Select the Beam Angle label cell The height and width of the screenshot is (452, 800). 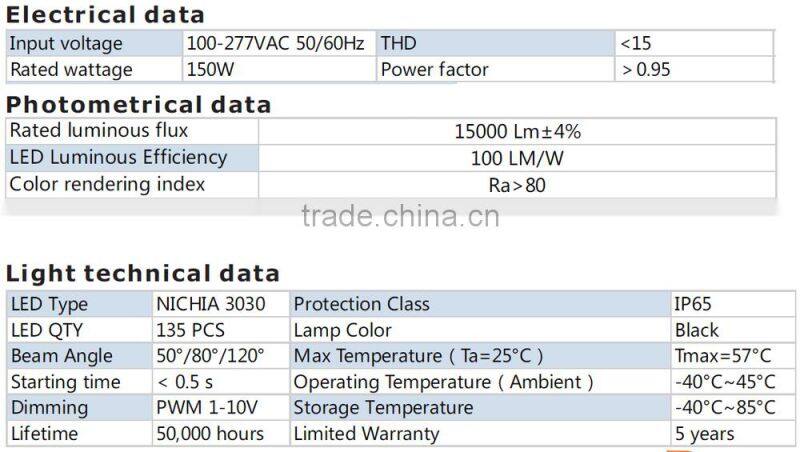(62, 356)
